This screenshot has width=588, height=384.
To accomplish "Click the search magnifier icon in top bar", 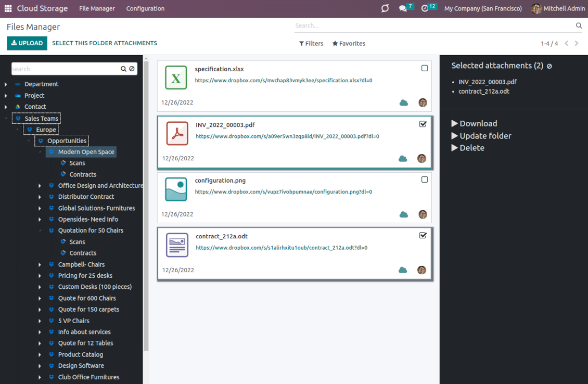I will point(579,25).
